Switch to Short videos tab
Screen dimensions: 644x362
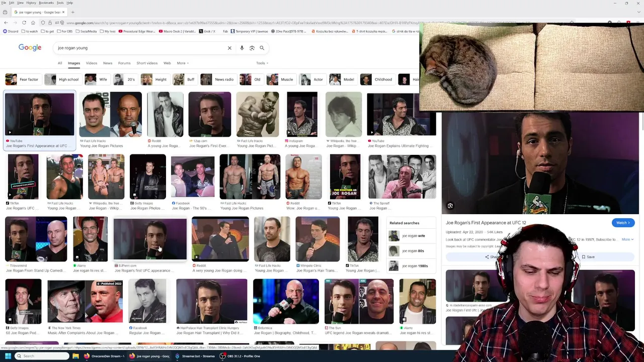point(147,63)
